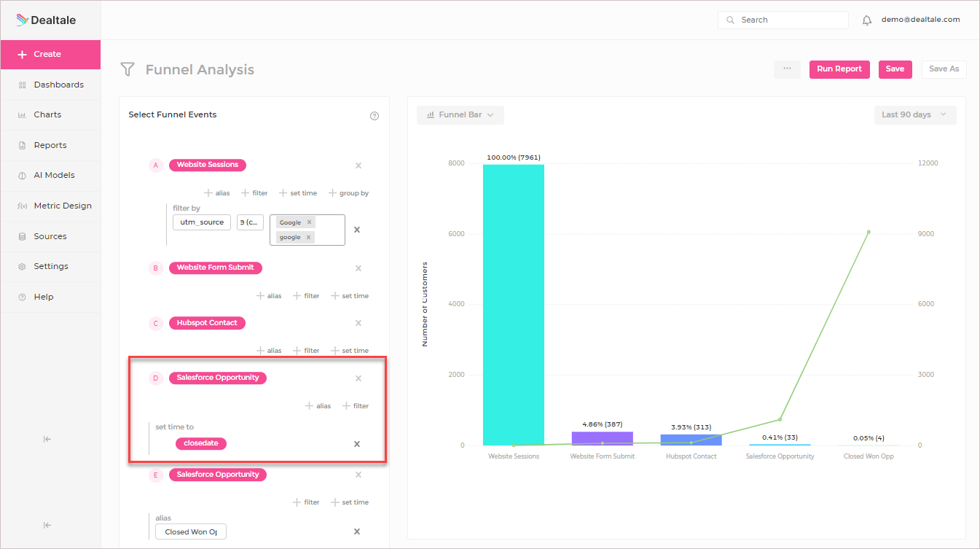Open the Last 90 days dropdown

coord(915,115)
